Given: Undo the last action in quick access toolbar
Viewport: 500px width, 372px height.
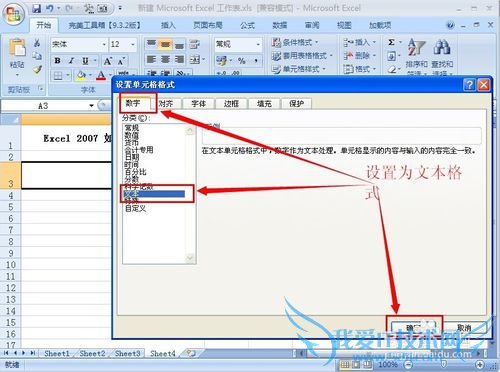Looking at the screenshot, I should (49, 8).
